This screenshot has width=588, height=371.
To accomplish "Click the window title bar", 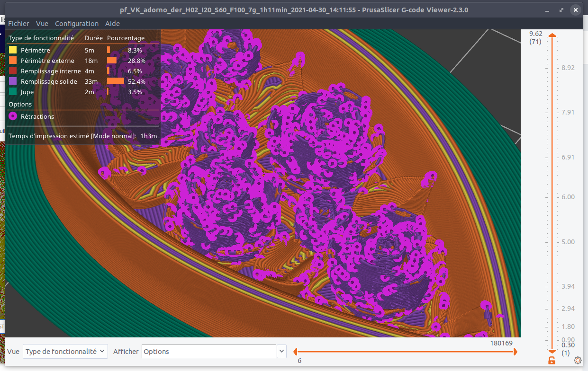I will [x=294, y=9].
